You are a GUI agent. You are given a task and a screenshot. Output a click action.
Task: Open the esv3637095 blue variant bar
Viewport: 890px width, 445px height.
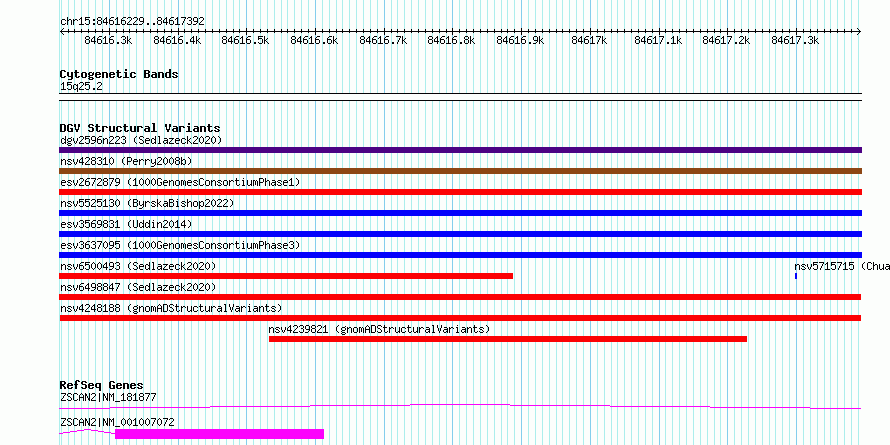[x=460, y=255]
